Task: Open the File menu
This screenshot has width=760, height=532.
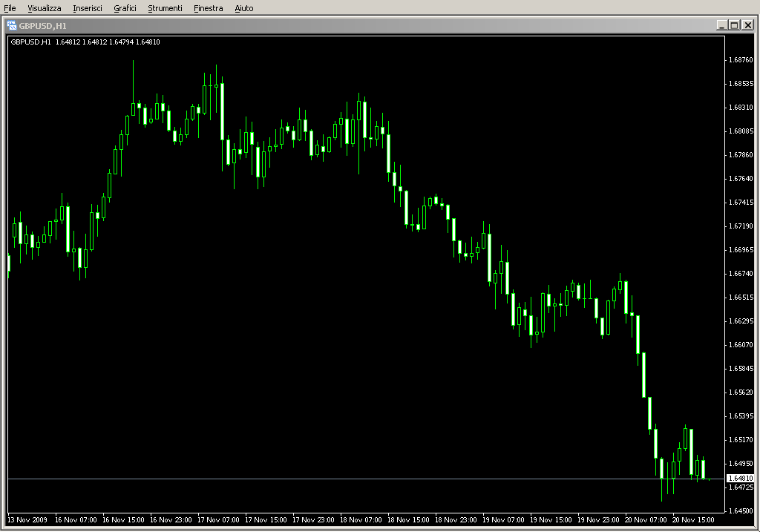Action: coord(10,8)
